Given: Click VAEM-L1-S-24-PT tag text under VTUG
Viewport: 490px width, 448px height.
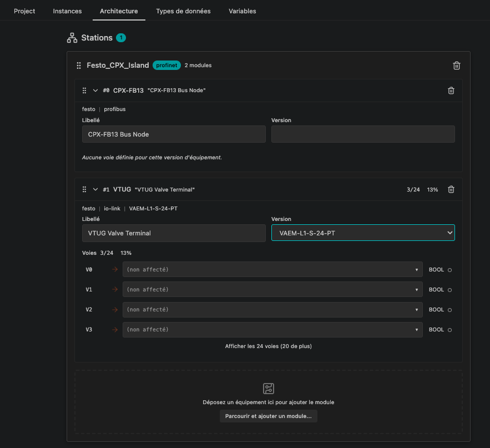Looking at the screenshot, I should click(x=153, y=209).
